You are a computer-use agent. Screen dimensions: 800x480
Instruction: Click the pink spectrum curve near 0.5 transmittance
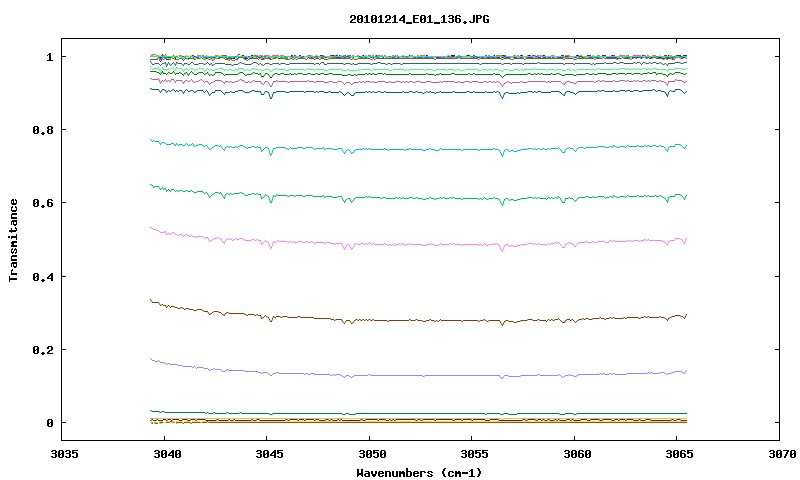click(x=418, y=245)
